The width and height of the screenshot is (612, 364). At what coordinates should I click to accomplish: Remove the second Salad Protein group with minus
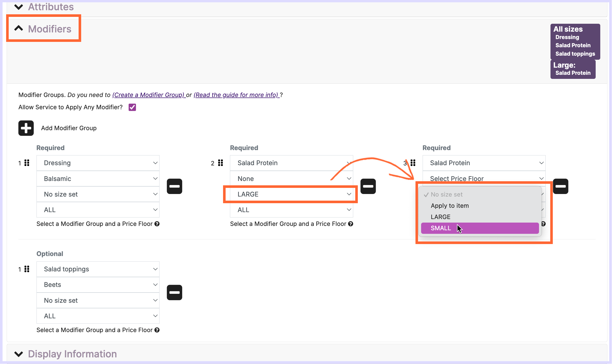click(368, 186)
